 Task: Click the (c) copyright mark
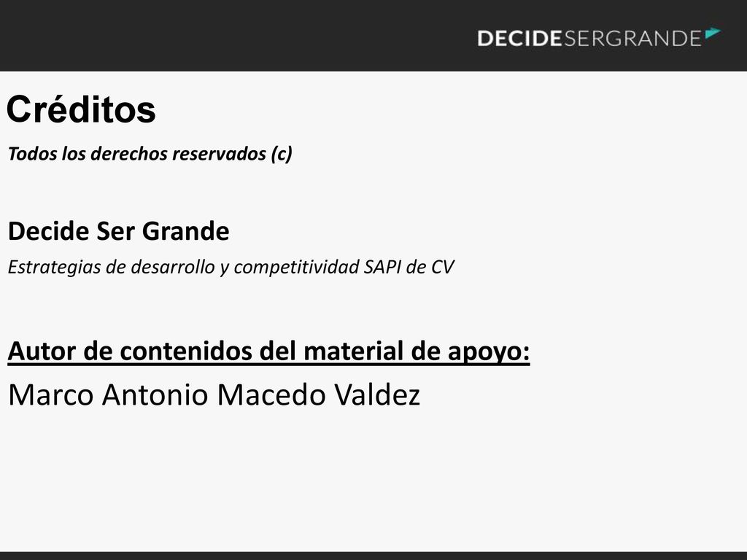pyautogui.click(x=282, y=154)
